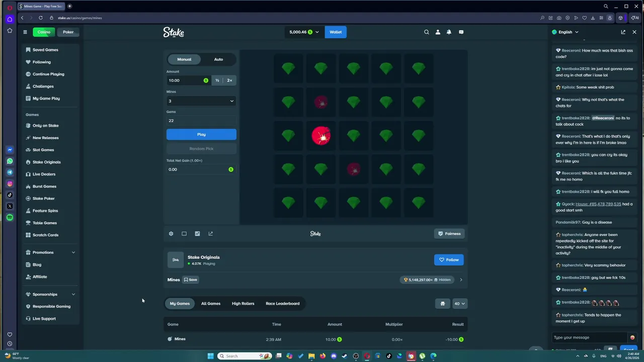The height and width of the screenshot is (362, 644).
Task: Open Live Support in sidebar
Action: click(44, 319)
